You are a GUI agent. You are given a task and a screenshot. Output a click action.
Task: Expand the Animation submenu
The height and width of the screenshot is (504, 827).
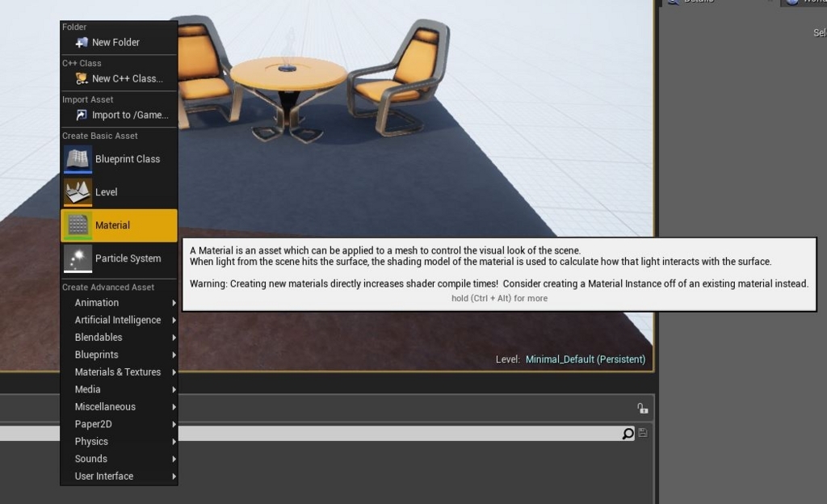tap(119, 303)
